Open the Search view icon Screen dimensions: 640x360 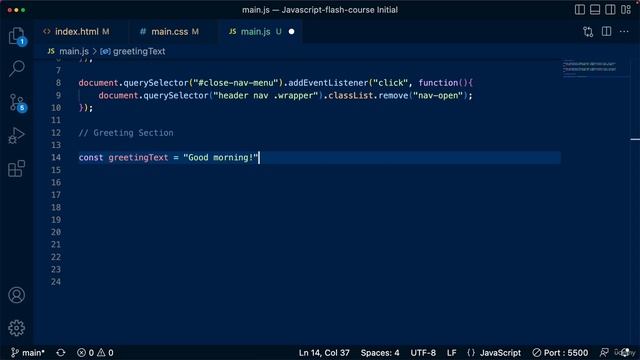pos(17,68)
